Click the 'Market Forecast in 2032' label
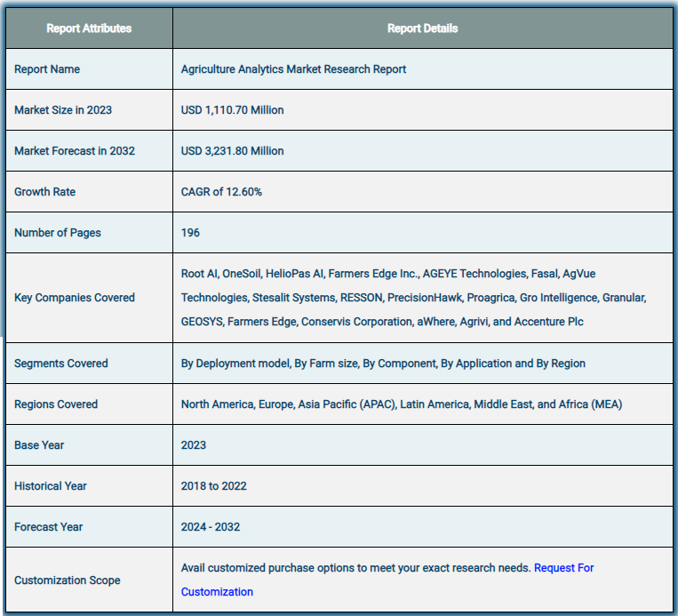Screen dimensions: 678x616 point(75,151)
